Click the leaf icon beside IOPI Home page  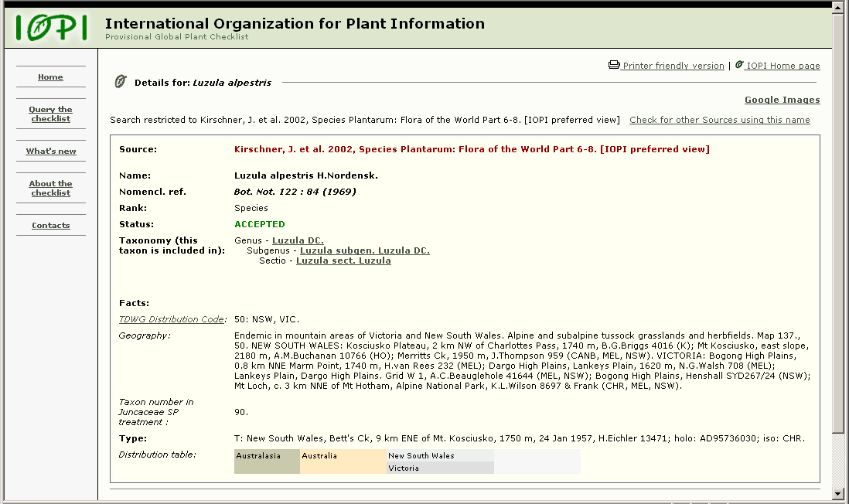point(739,65)
